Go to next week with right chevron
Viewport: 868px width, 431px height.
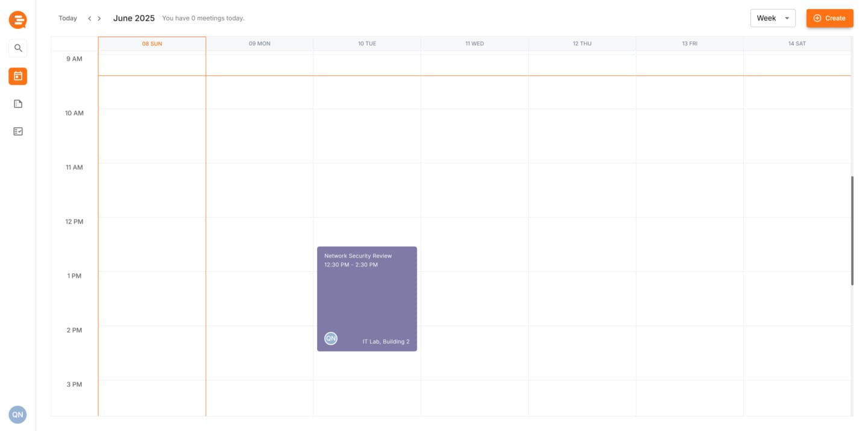pyautogui.click(x=99, y=19)
